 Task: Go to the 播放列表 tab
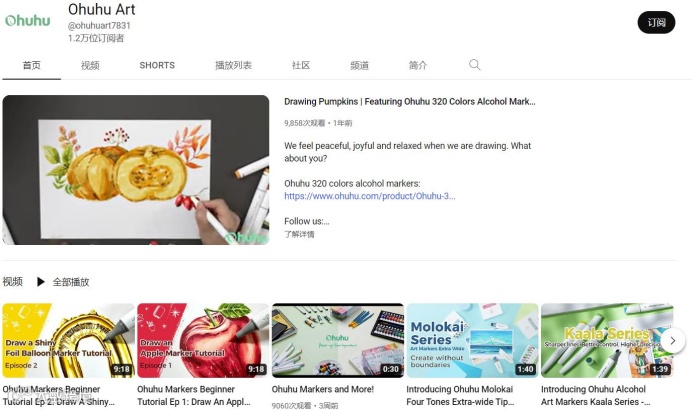[x=233, y=65]
